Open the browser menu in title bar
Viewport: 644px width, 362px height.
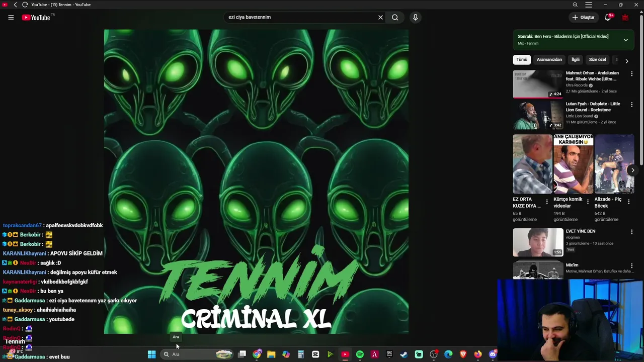(x=589, y=5)
